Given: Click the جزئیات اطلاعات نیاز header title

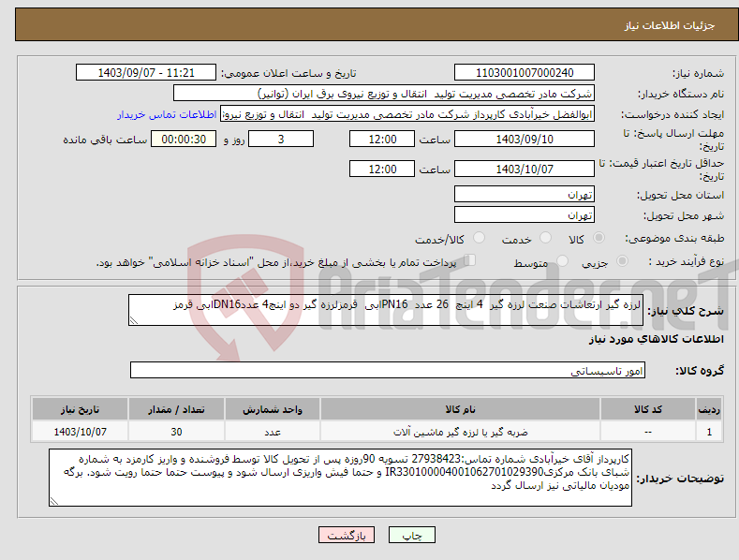Looking at the screenshot, I should tap(670, 25).
